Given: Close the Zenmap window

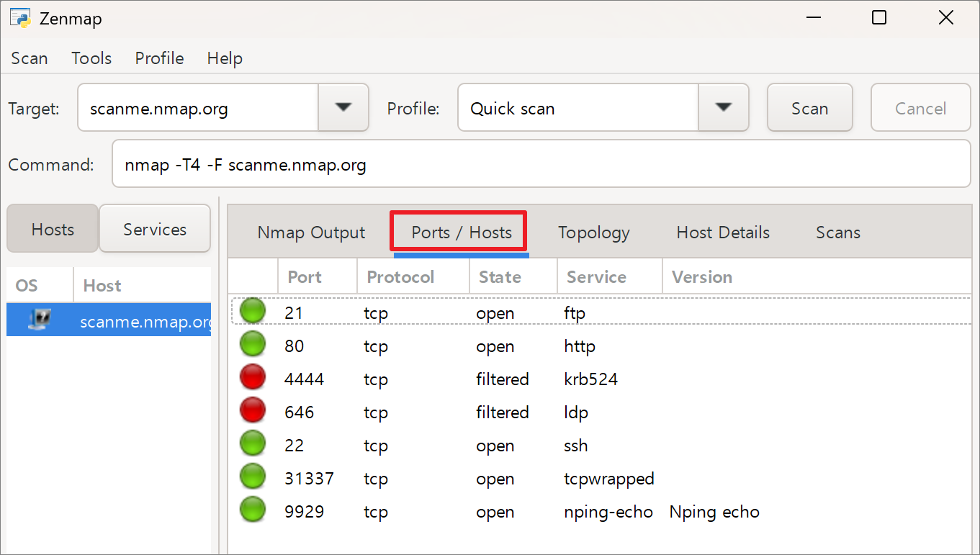Looking at the screenshot, I should click(x=946, y=18).
